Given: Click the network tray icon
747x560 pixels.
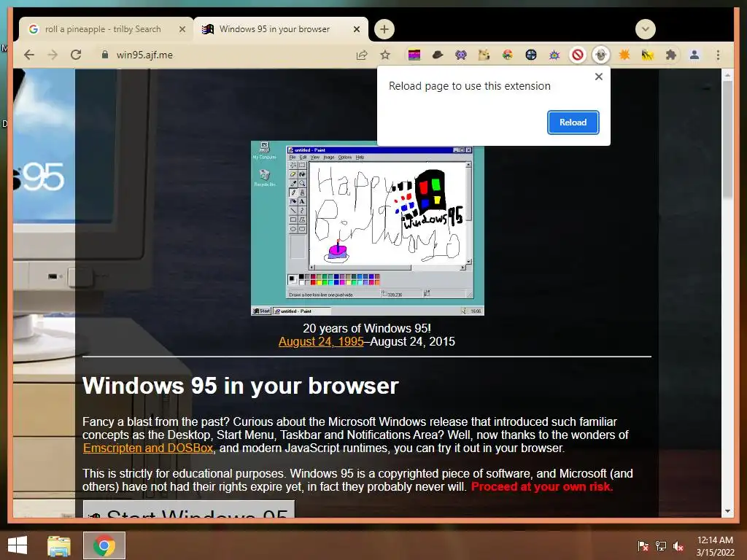Looking at the screenshot, I should point(660,545).
